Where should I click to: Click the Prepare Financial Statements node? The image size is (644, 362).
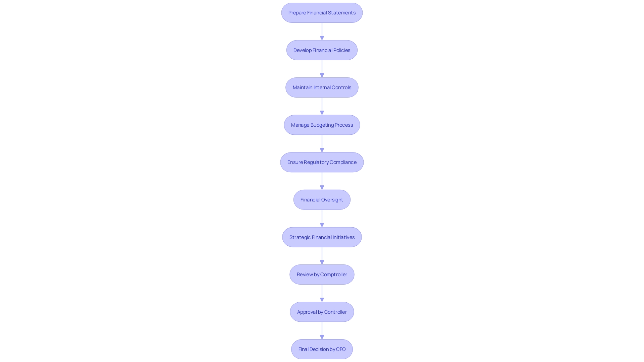[x=322, y=12]
